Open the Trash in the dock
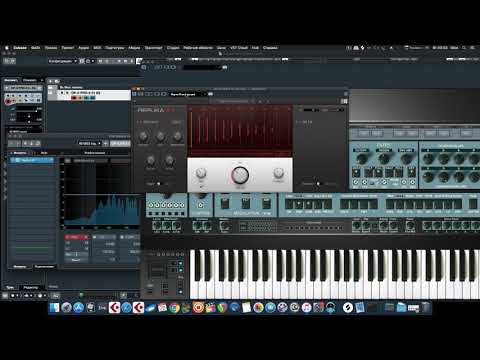The width and height of the screenshot is (480, 360). pyautogui.click(x=426, y=307)
